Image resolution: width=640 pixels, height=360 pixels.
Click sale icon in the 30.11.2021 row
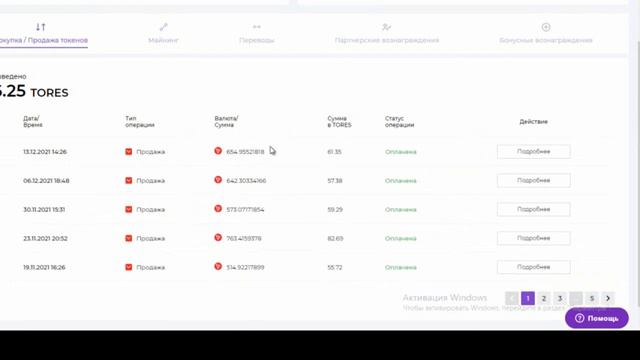click(129, 209)
